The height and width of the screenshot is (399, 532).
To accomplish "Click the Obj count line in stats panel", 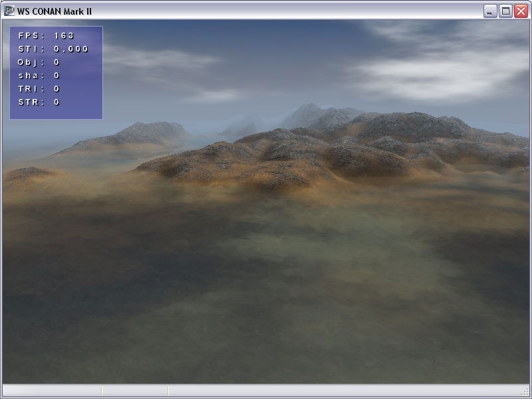I will pos(39,63).
